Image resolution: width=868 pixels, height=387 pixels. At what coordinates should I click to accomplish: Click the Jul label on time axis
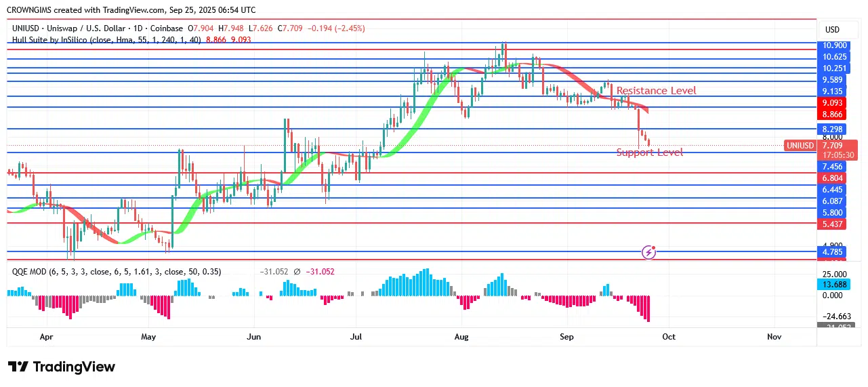(x=356, y=336)
